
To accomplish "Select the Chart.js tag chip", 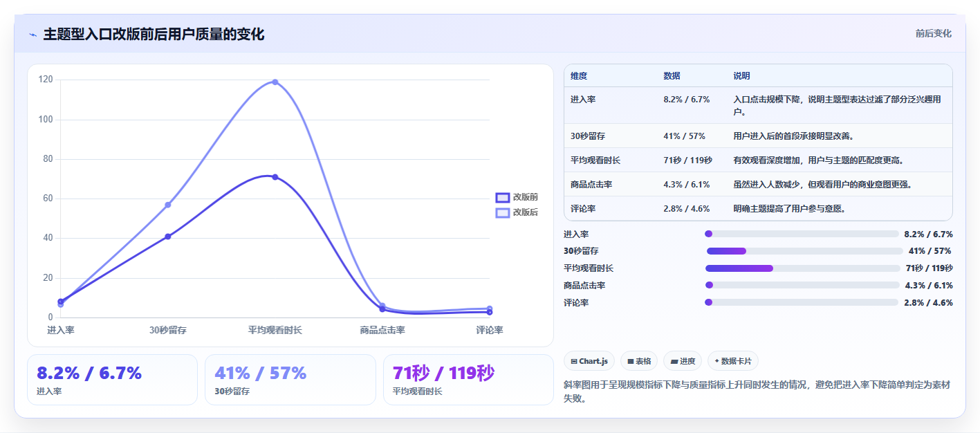I will tap(589, 361).
